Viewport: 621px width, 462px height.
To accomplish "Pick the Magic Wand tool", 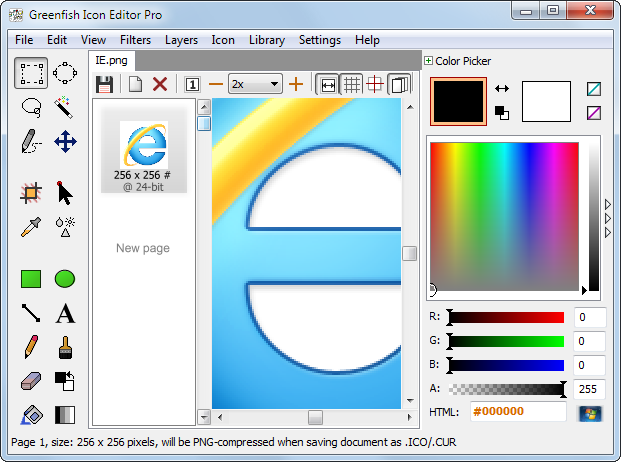I will click(64, 107).
